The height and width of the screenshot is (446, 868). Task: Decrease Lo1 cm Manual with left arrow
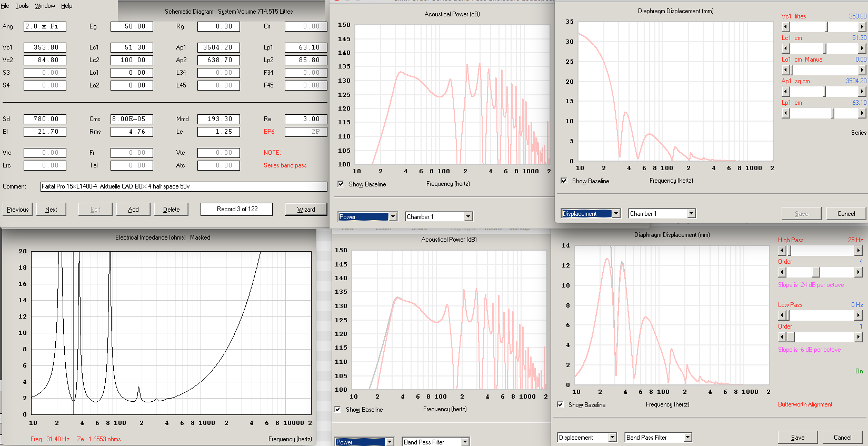[785, 70]
